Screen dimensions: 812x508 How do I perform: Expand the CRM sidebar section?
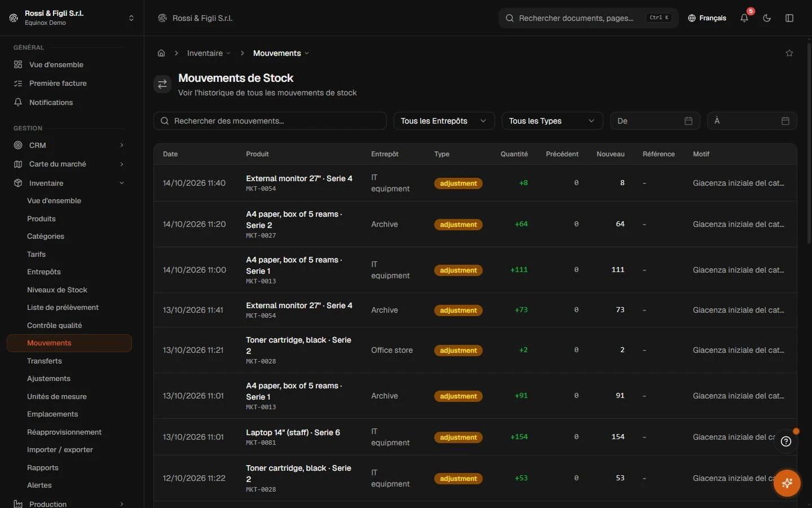click(122, 145)
